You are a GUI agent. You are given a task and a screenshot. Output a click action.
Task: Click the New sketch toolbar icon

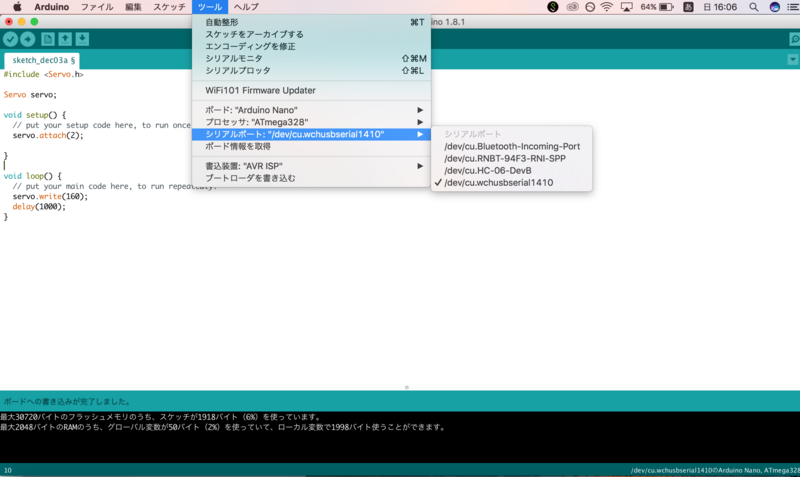(47, 39)
